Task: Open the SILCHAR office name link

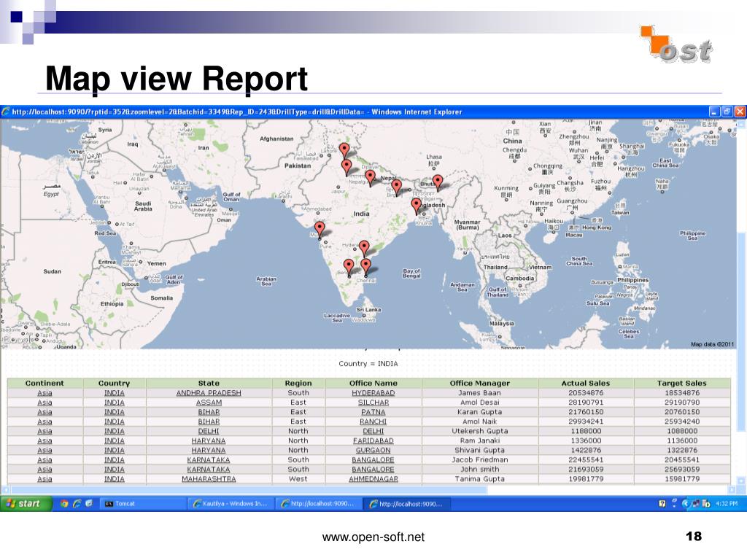Action: coord(373,402)
